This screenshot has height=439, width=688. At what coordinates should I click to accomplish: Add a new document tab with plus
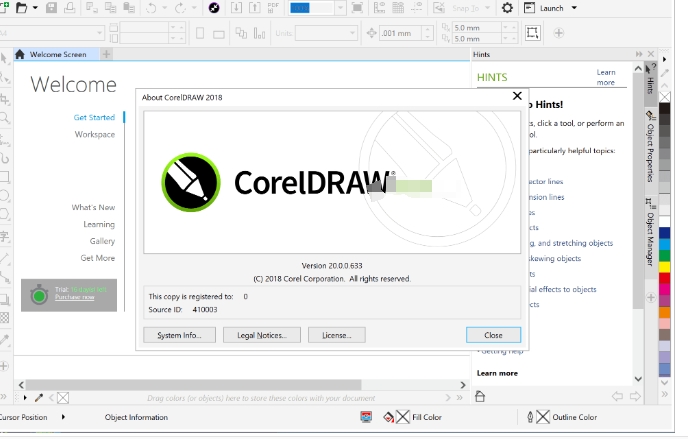[106, 54]
